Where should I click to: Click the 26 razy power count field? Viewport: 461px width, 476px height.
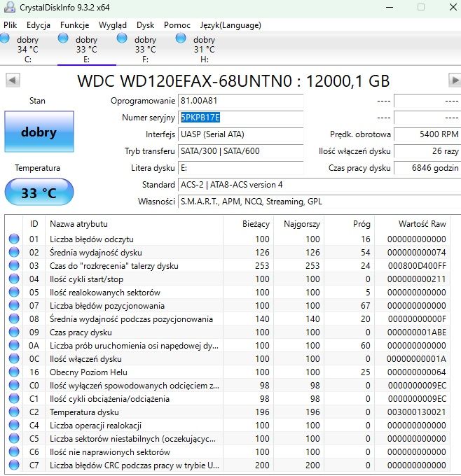[427, 151]
